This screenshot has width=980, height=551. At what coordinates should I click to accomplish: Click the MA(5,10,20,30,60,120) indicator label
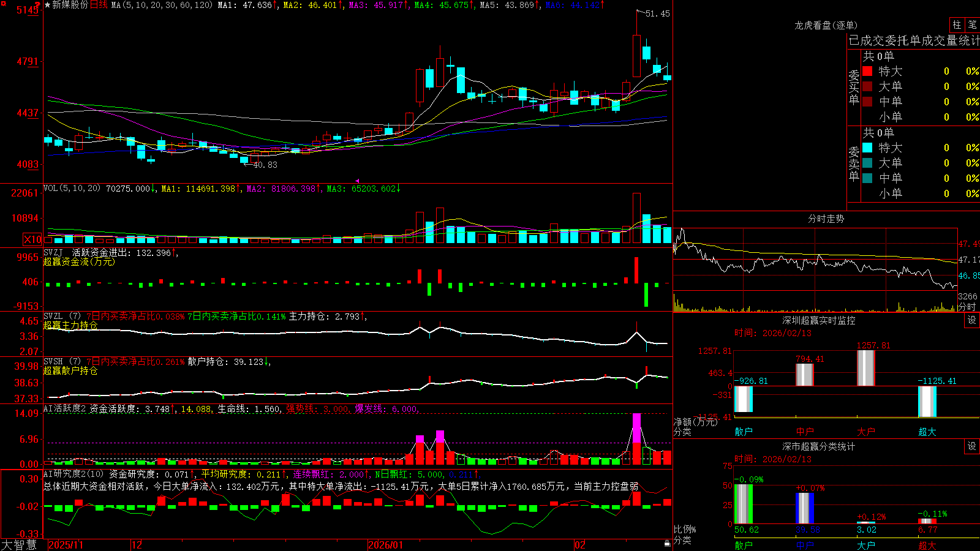coord(162,5)
